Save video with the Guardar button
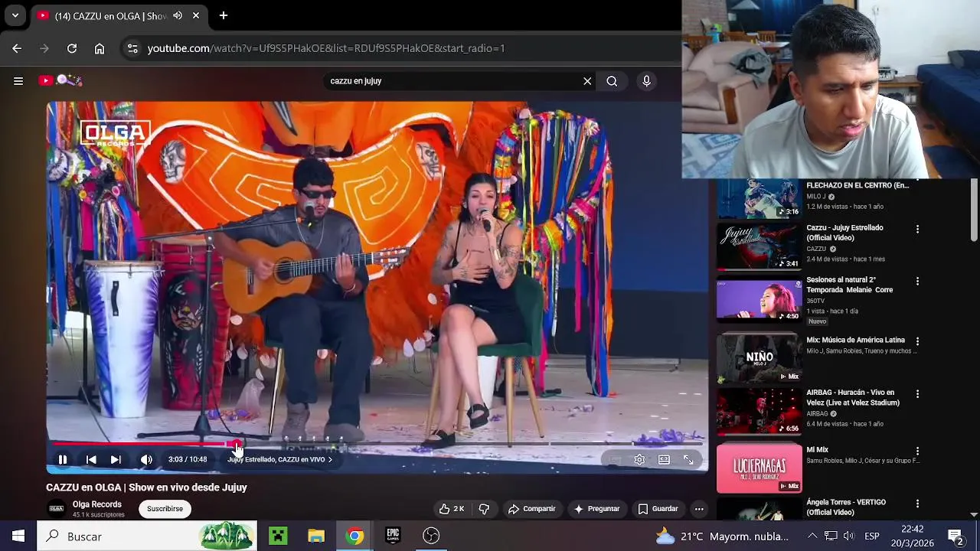The height and width of the screenshot is (551, 980). [658, 509]
